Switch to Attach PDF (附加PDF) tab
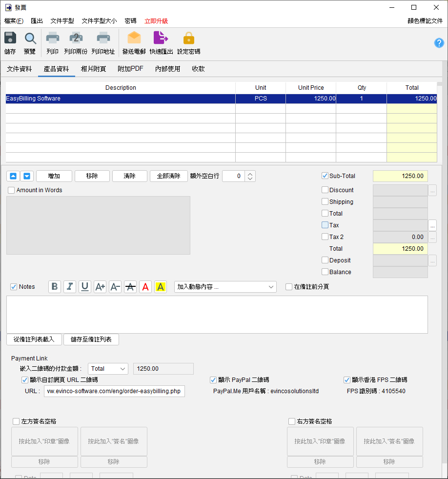Viewport: 448px width, 479px height. coord(130,69)
